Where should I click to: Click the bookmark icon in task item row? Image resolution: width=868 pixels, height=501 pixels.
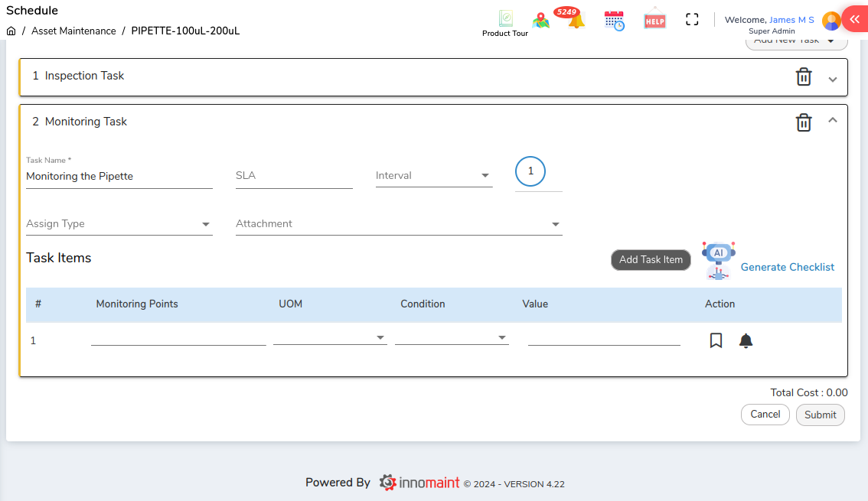tap(716, 340)
